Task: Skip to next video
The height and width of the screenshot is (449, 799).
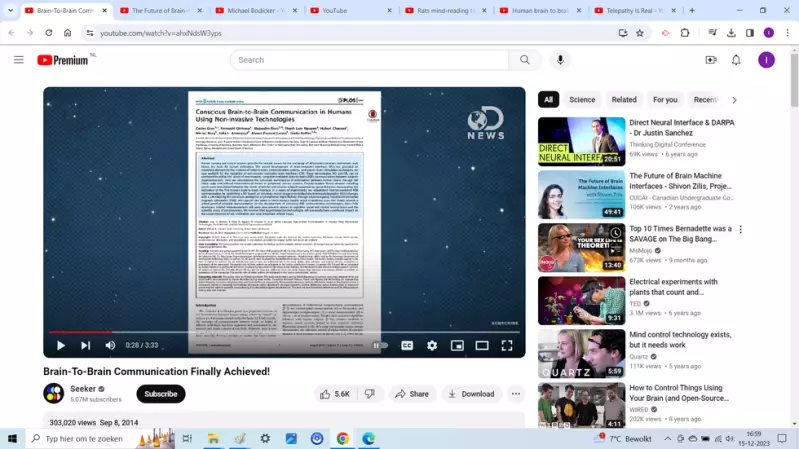Action: coord(85,346)
